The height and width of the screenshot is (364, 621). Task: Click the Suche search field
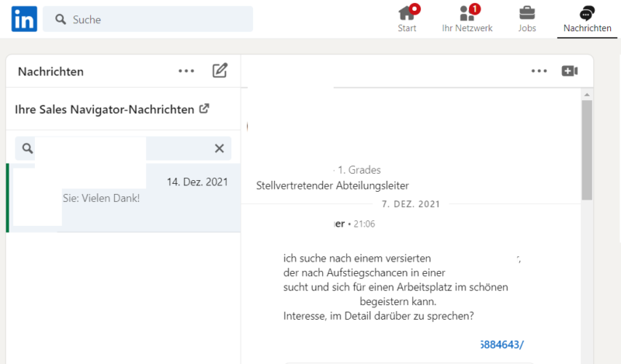point(147,19)
